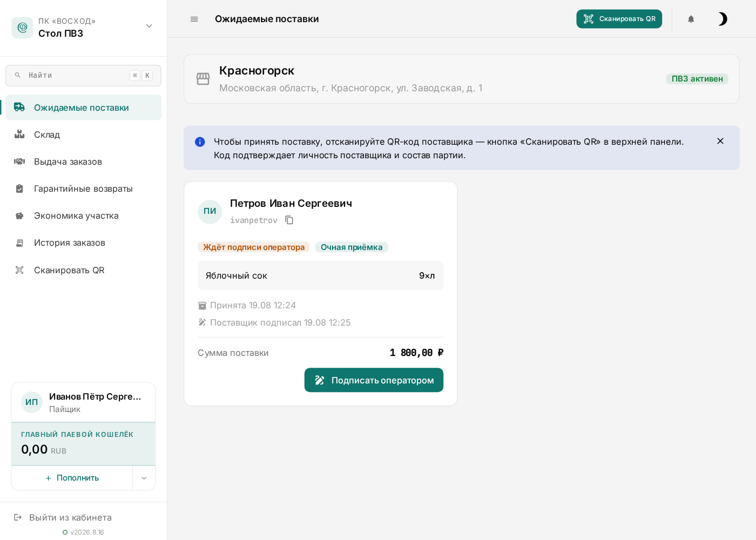Click the green status dot beside the version

(65, 532)
